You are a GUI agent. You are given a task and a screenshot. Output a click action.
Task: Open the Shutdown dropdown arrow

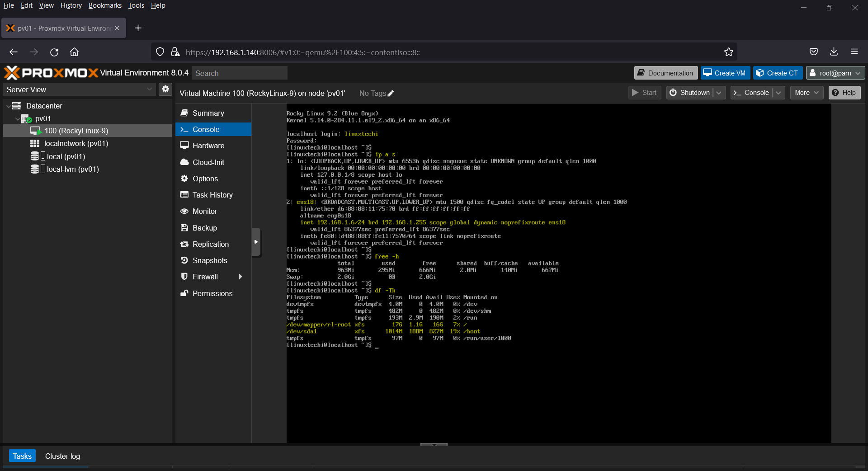[x=719, y=93]
